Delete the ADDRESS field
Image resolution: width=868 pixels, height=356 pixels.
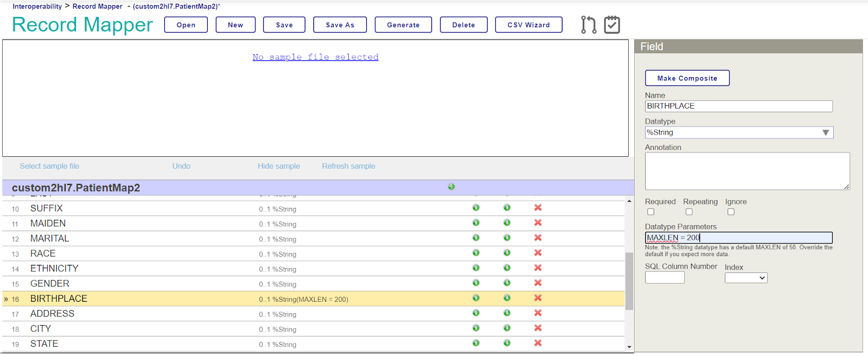click(x=538, y=313)
